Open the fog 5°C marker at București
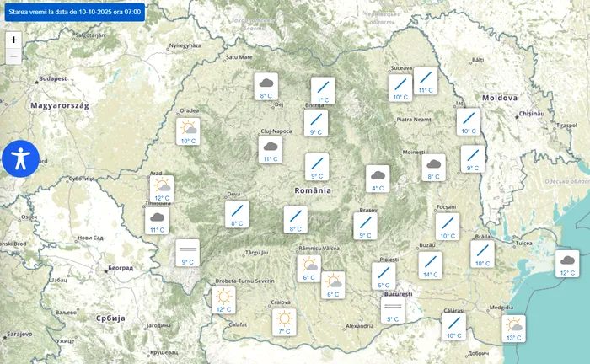Viewport: 590px width, 364px height. 393,310
